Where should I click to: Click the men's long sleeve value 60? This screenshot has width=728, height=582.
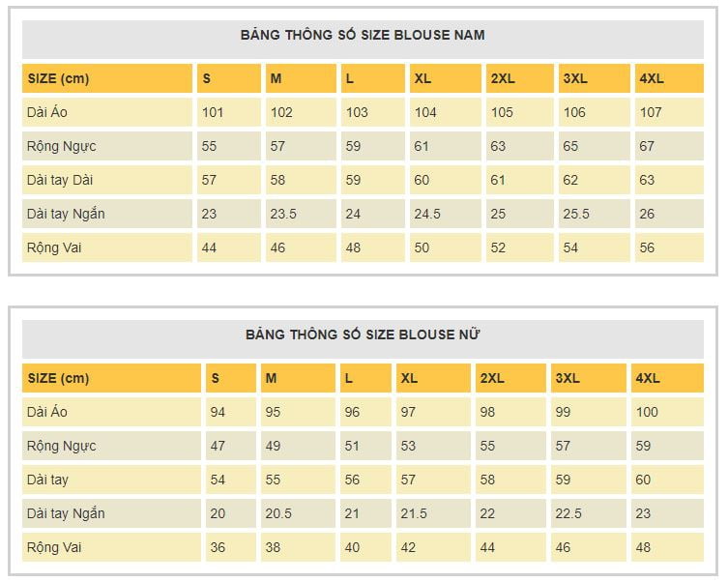[422, 180]
